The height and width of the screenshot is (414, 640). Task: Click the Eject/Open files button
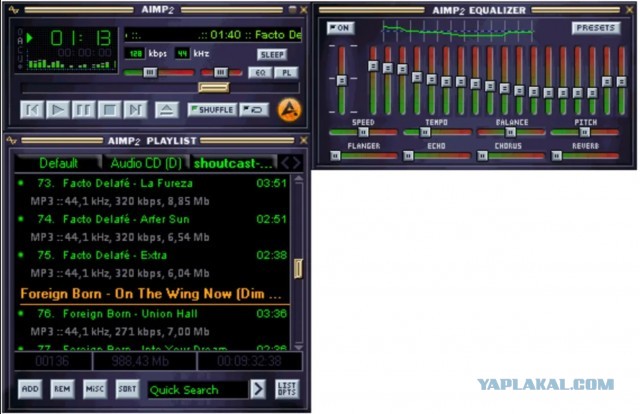167,110
